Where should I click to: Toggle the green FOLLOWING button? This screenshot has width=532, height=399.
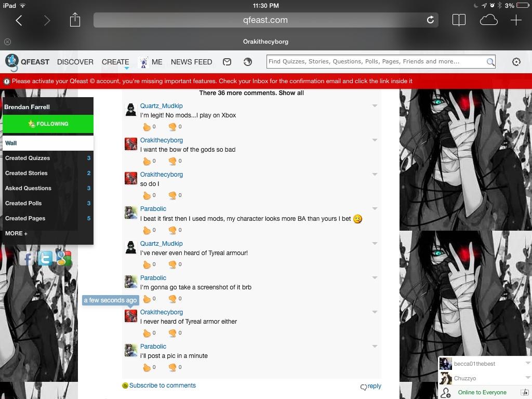point(48,124)
